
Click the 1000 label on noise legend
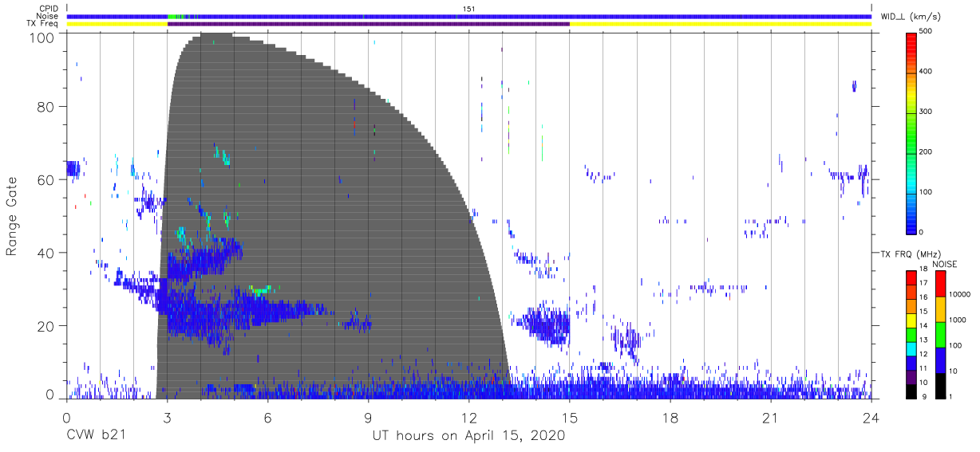[957, 320]
